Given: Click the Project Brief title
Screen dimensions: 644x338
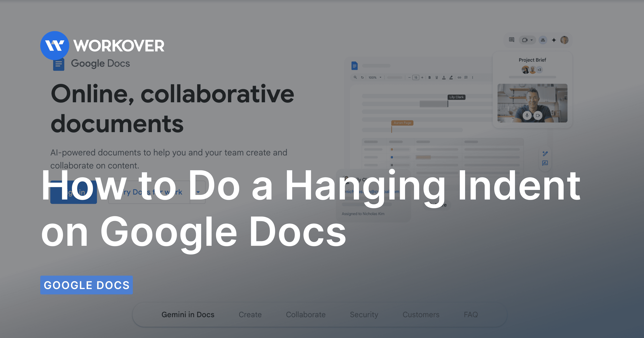Looking at the screenshot, I should (532, 60).
